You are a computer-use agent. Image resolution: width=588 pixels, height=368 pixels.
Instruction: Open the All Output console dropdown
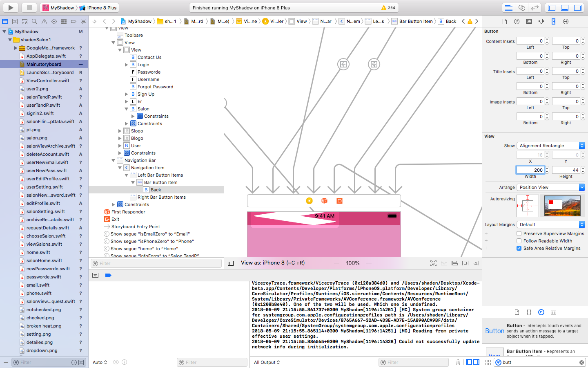pyautogui.click(x=267, y=362)
